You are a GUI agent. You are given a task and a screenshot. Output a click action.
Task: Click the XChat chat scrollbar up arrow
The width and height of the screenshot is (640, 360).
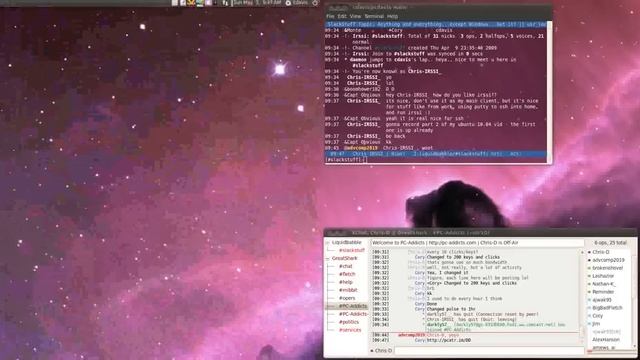click(582, 253)
